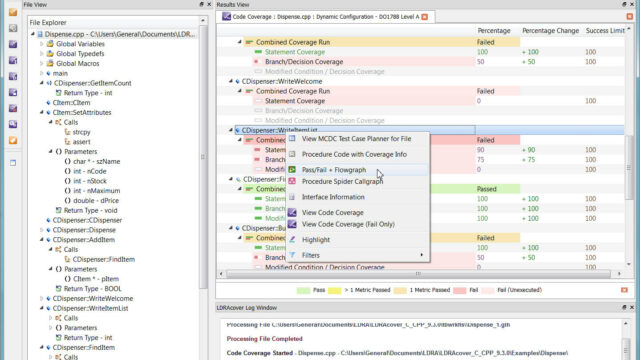This screenshot has width=640, height=360.
Task: Select strcpy call entry
Action: [82, 132]
